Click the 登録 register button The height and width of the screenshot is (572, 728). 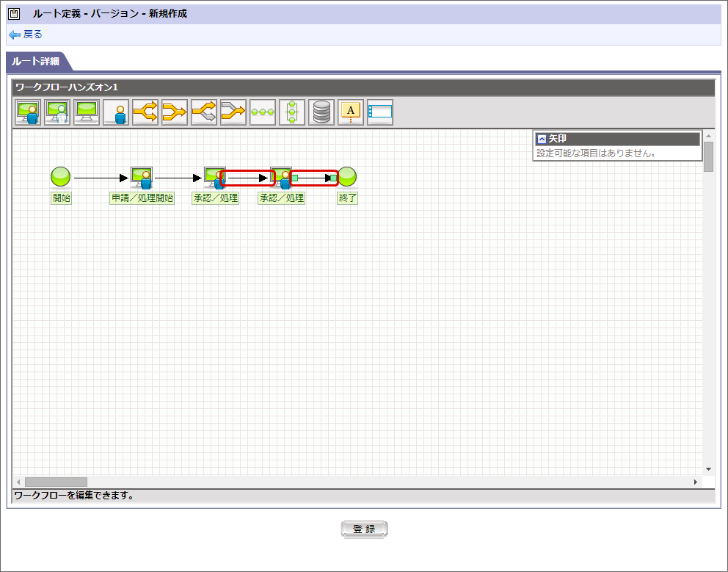tap(364, 529)
